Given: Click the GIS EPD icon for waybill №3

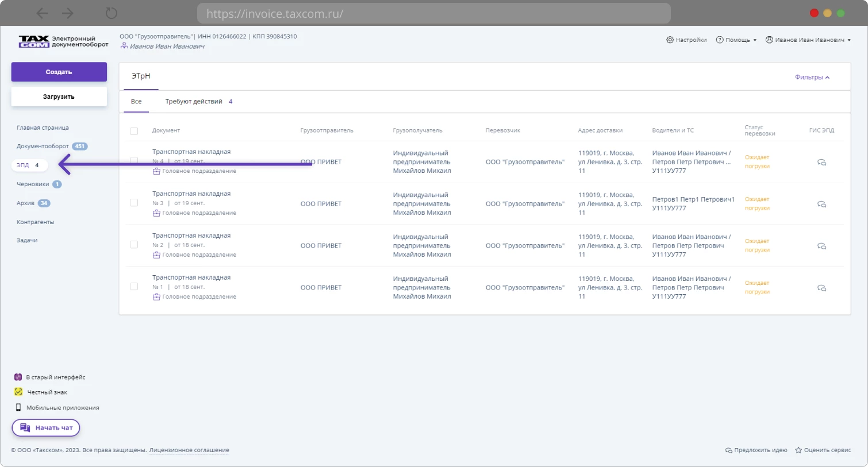Looking at the screenshot, I should point(821,204).
